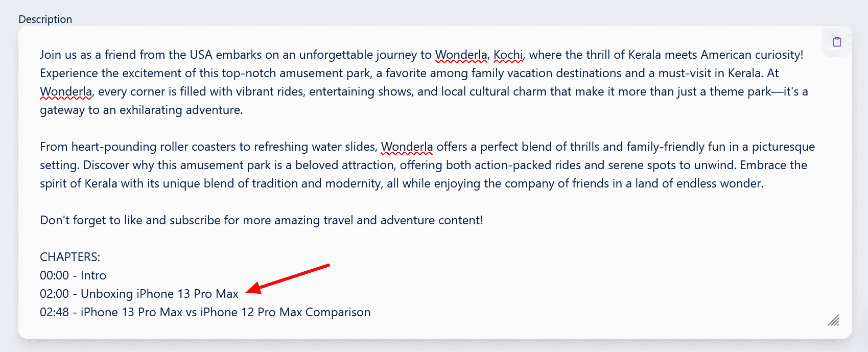Click the word "USA" in first sentence

click(201, 55)
